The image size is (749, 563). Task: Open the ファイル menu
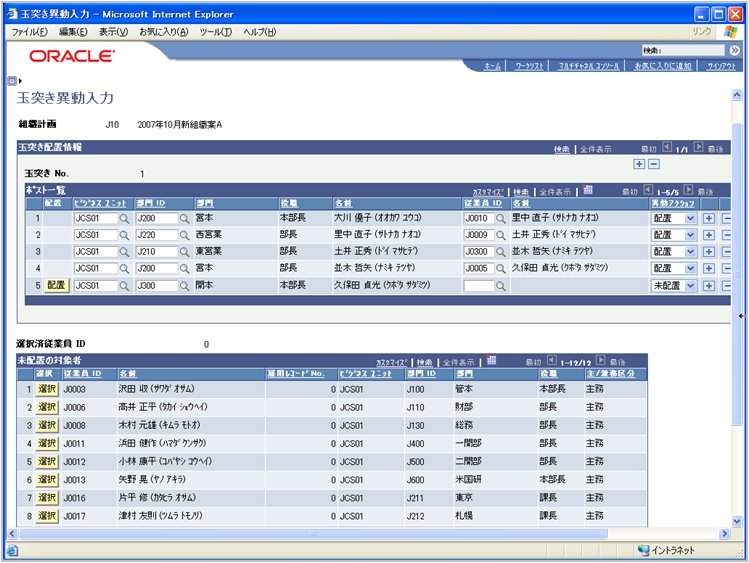[30, 32]
